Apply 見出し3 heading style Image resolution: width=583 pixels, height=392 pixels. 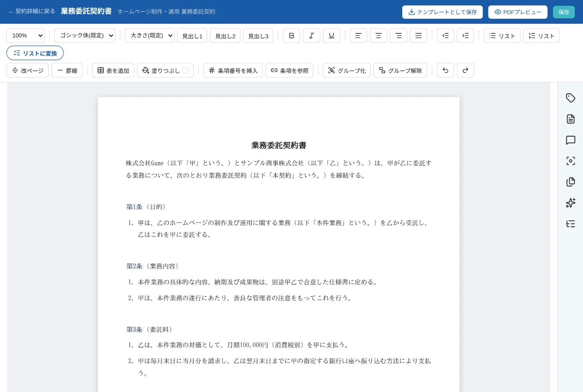(258, 36)
